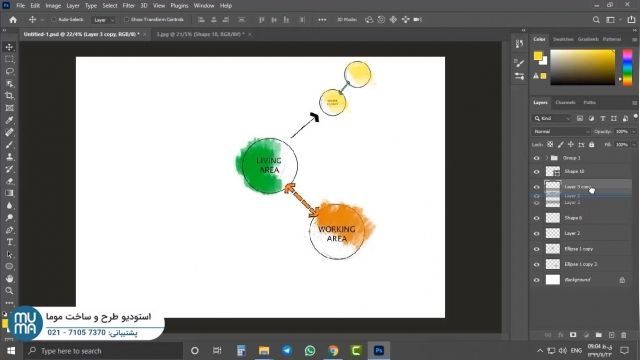Screen dimensions: 640x360
Task: Enable Show Transform Controls checkbox
Action: pos(127,19)
